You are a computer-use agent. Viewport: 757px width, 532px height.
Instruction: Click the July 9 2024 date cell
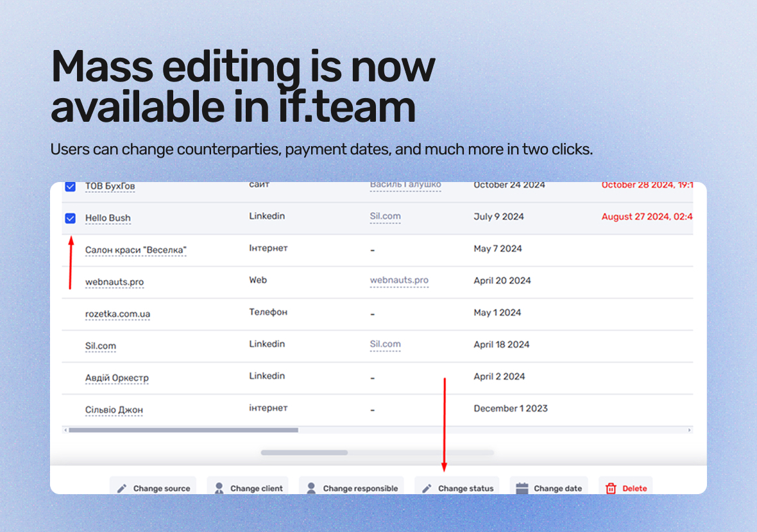(x=498, y=217)
